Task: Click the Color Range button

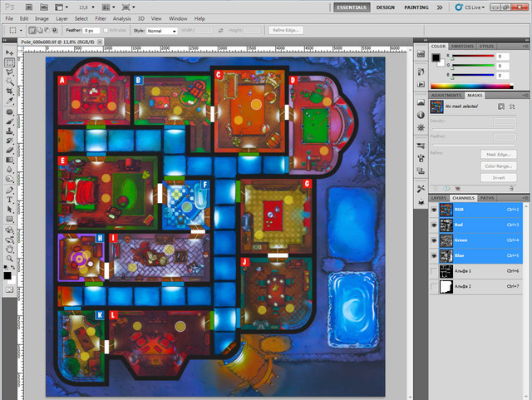Action: pyautogui.click(x=499, y=166)
